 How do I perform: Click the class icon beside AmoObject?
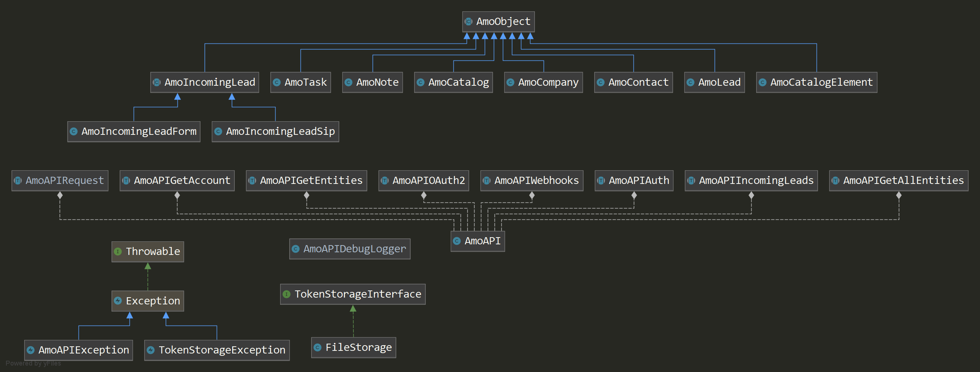coord(469,22)
